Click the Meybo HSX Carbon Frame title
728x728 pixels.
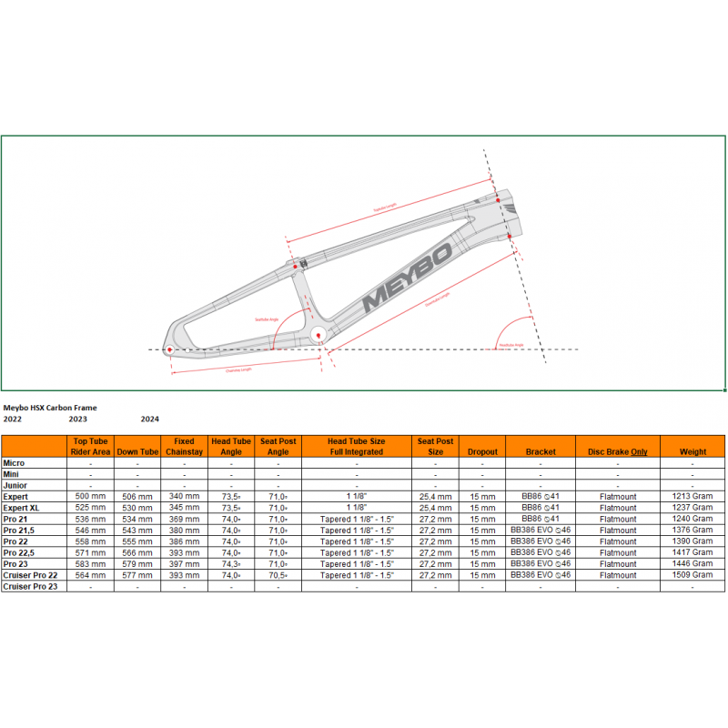coord(50,408)
